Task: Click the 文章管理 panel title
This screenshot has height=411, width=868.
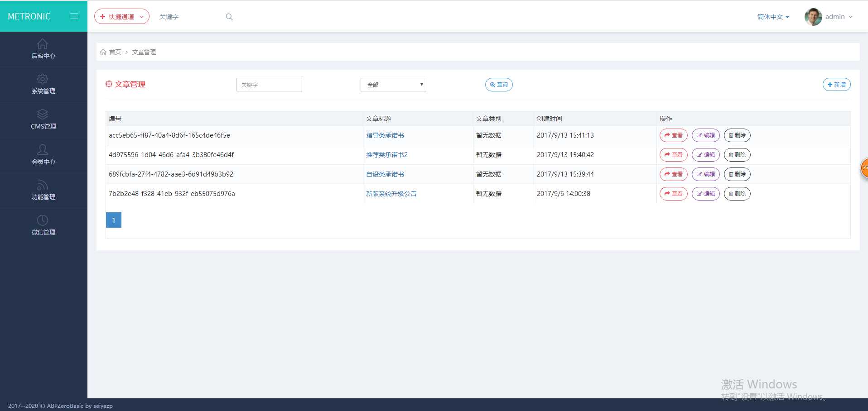Action: (x=130, y=84)
